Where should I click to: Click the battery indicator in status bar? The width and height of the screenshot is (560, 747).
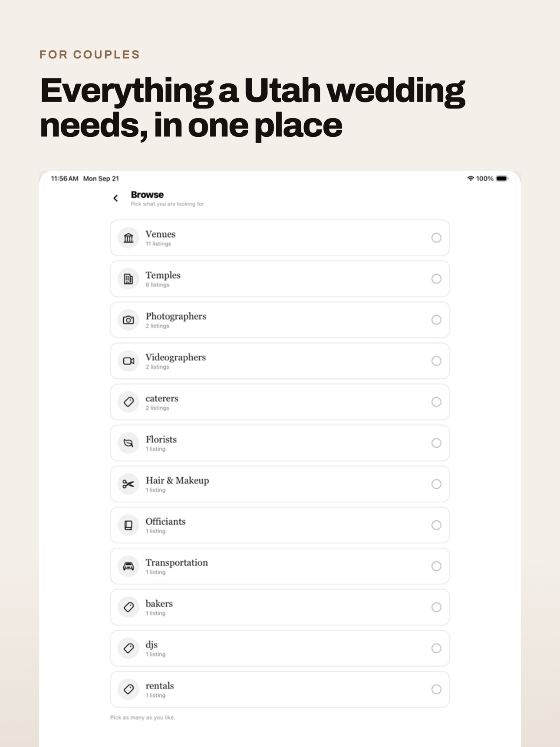pyautogui.click(x=502, y=178)
